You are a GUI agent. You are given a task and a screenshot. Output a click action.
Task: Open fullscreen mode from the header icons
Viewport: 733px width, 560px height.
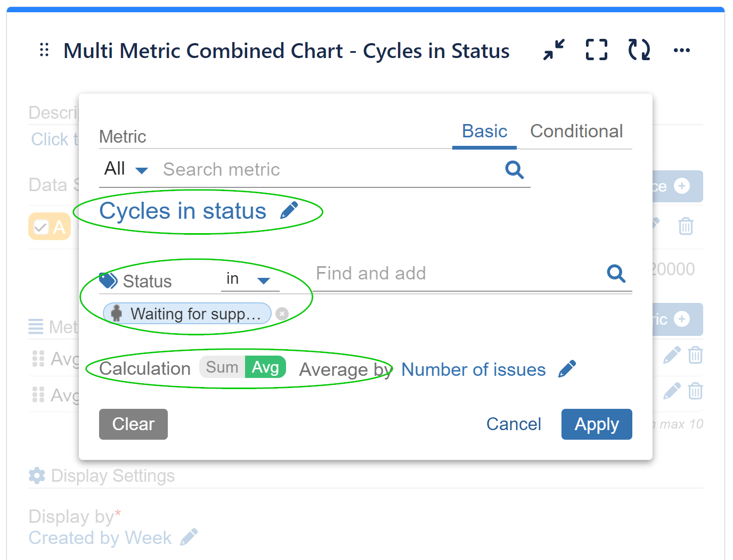596,50
